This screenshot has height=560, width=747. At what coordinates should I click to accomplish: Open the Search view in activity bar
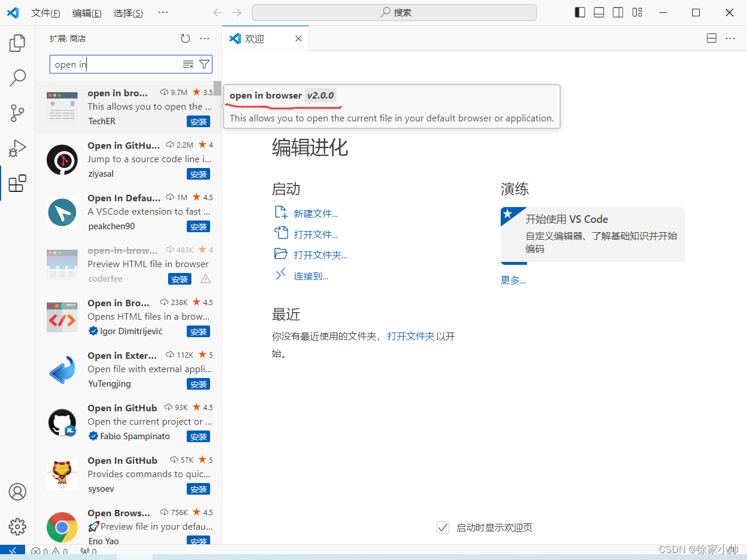pos(18,78)
